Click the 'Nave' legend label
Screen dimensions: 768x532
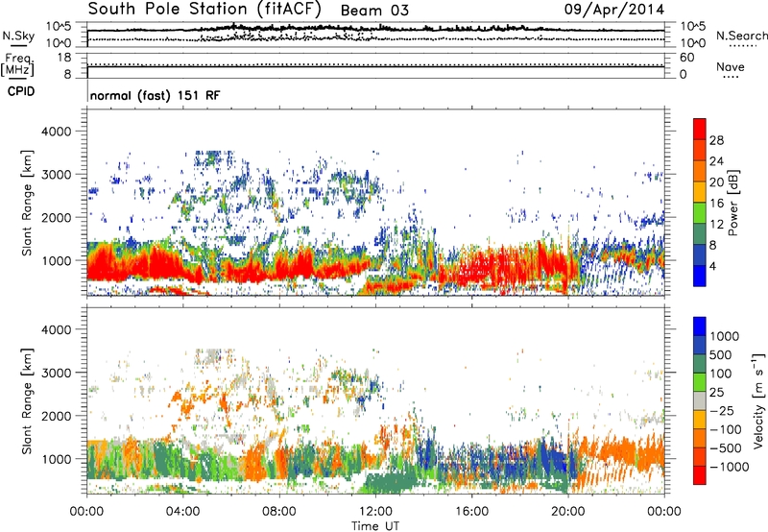731,66
